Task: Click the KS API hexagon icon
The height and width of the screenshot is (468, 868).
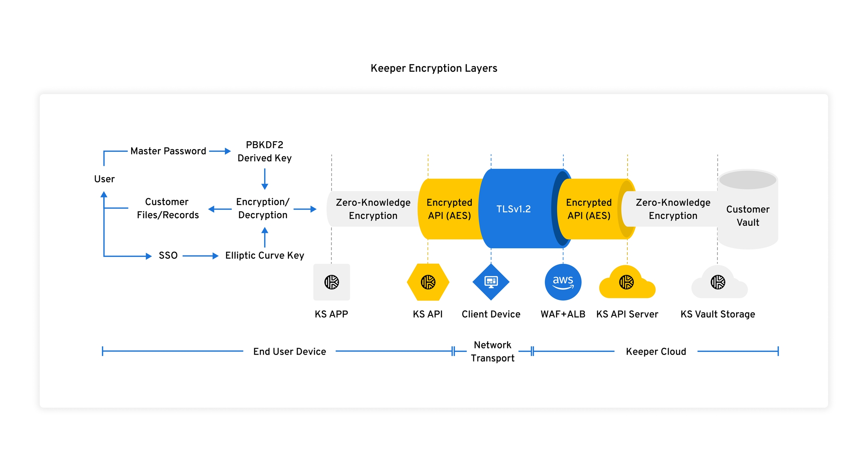Action: [428, 282]
